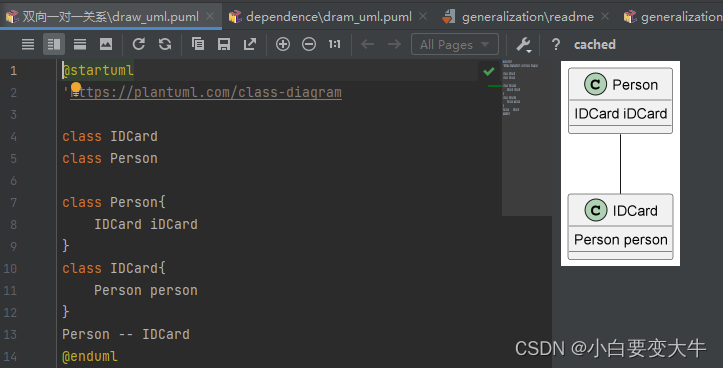
Task: Click the generalization\readme tab file icon
Action: coord(449,17)
